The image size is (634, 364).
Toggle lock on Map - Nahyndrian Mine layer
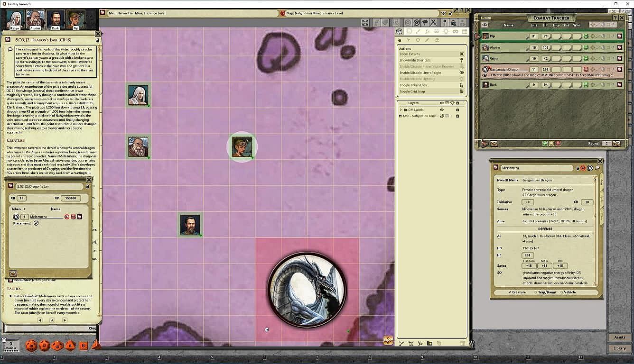coord(457,116)
